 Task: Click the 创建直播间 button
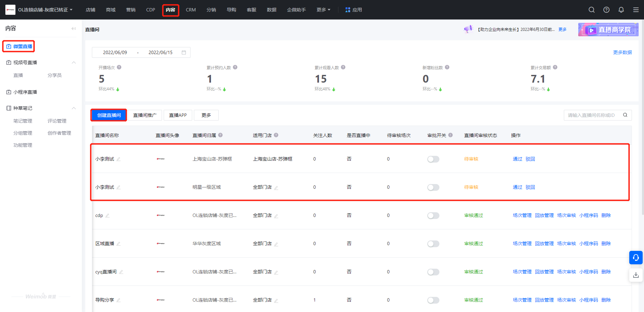[x=109, y=115]
